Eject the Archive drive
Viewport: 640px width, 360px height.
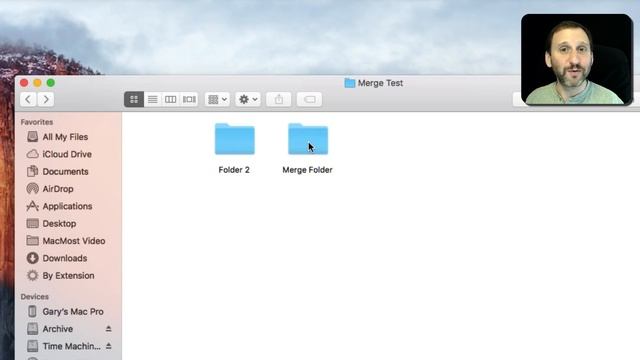[x=109, y=329]
